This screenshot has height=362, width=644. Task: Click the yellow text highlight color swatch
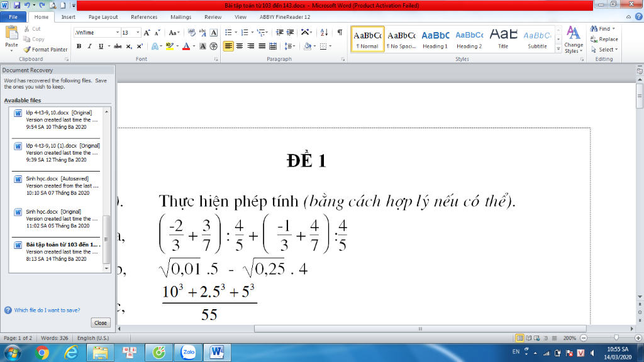(x=170, y=47)
